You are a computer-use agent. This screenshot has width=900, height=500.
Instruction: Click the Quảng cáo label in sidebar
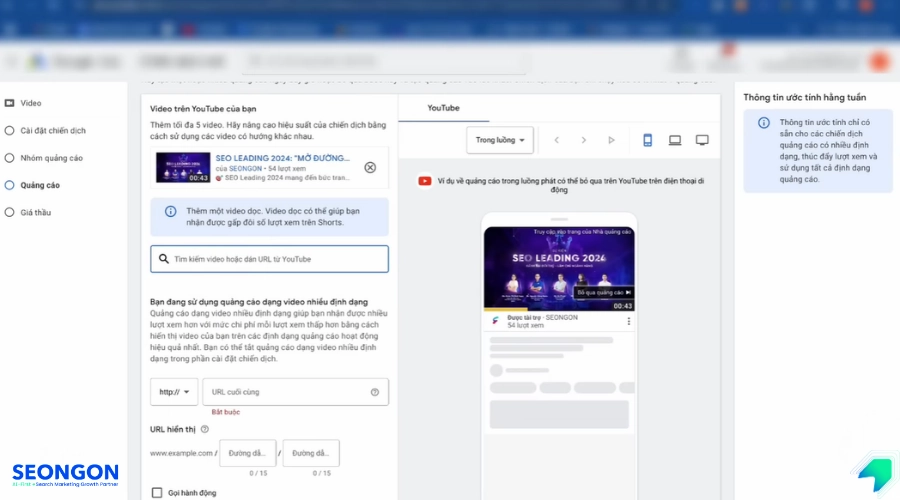pyautogui.click(x=40, y=185)
